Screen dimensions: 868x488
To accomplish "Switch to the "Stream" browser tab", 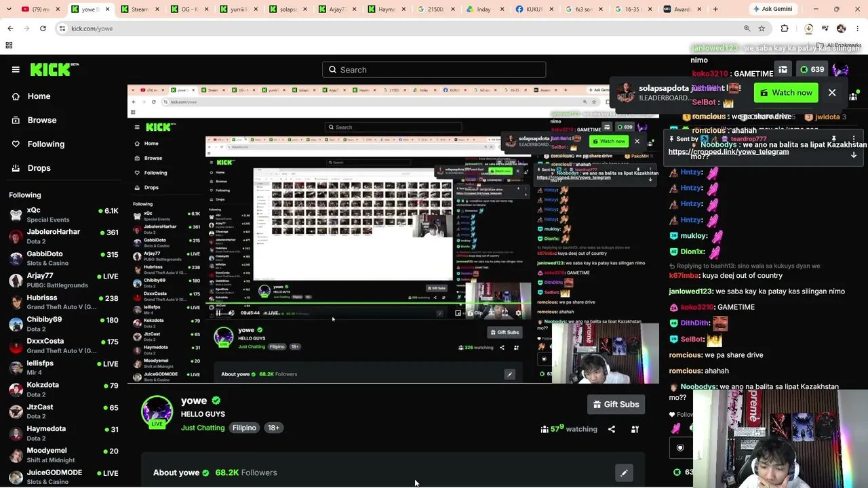I will [x=140, y=9].
